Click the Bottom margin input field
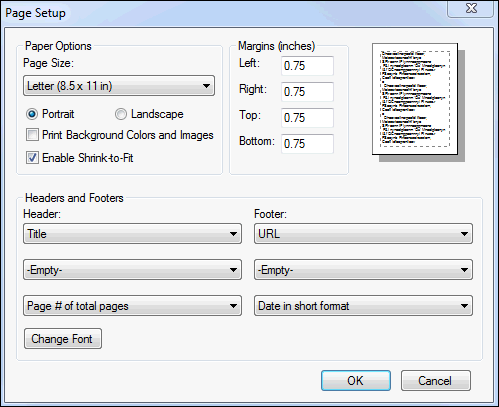The image size is (499, 407). click(x=307, y=144)
